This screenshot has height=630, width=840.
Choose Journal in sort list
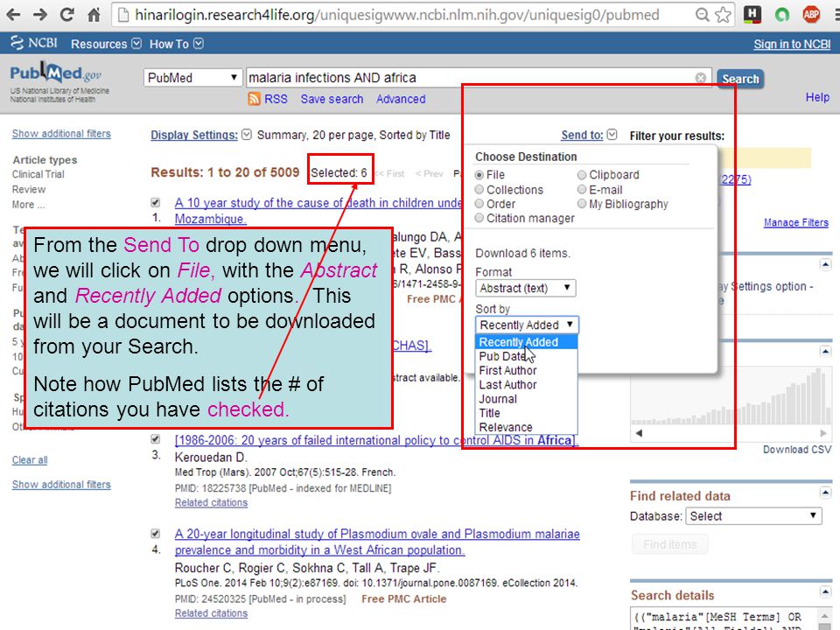[x=526, y=399]
